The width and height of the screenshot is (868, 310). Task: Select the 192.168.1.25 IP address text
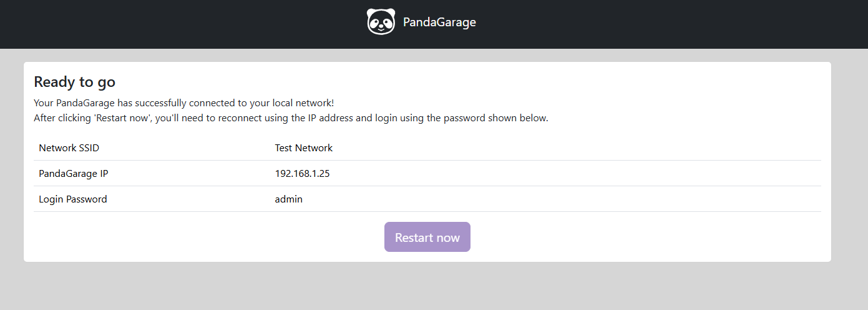coord(303,174)
